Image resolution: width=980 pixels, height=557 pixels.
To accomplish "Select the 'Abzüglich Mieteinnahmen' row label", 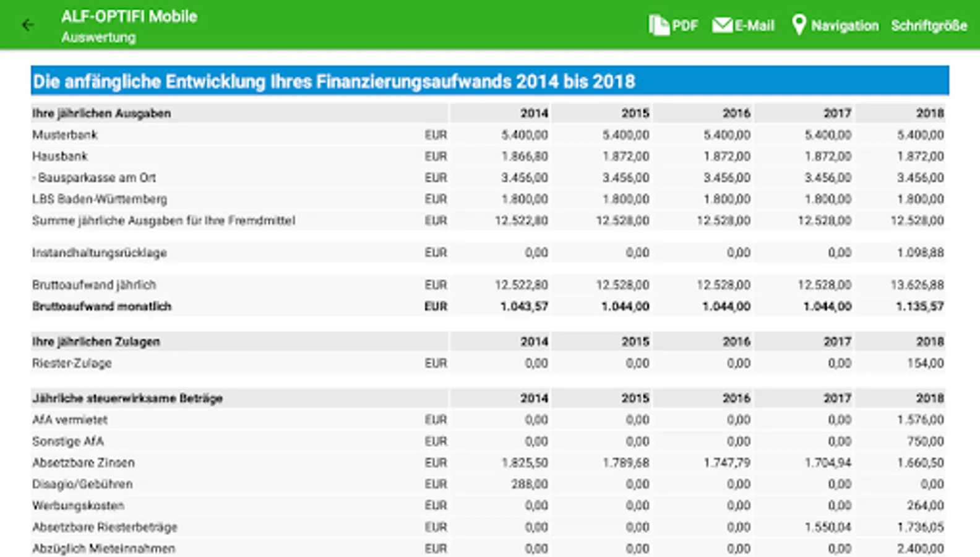I will [104, 548].
